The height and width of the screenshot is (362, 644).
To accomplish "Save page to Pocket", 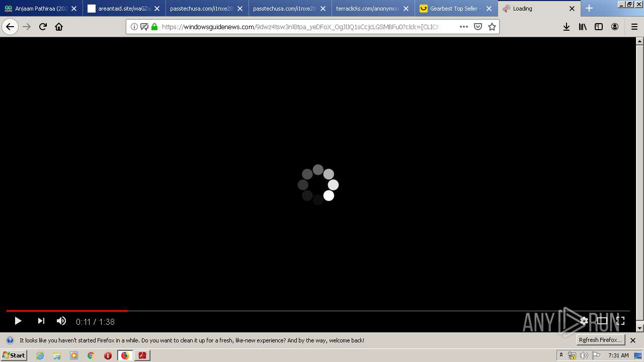I will [478, 27].
